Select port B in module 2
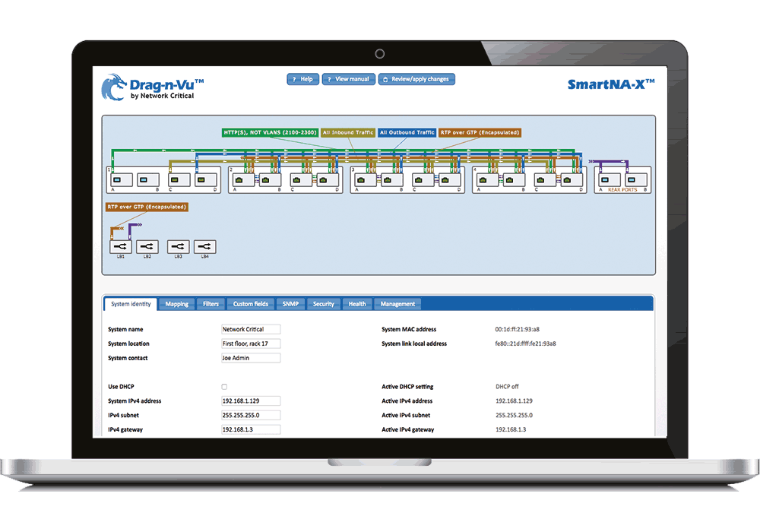 270,180
